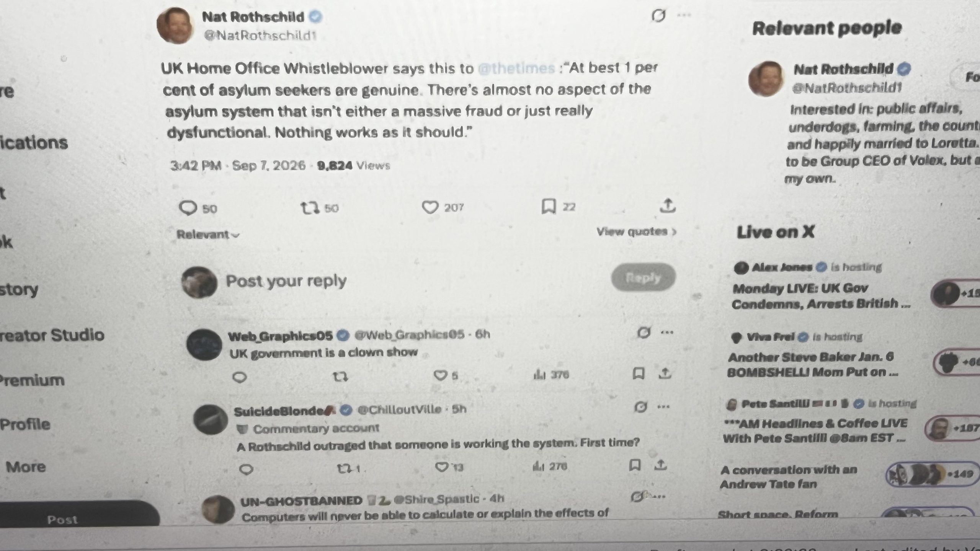This screenshot has width=980, height=551.
Task: Repost the main post with 50 reposts
Action: 319,208
